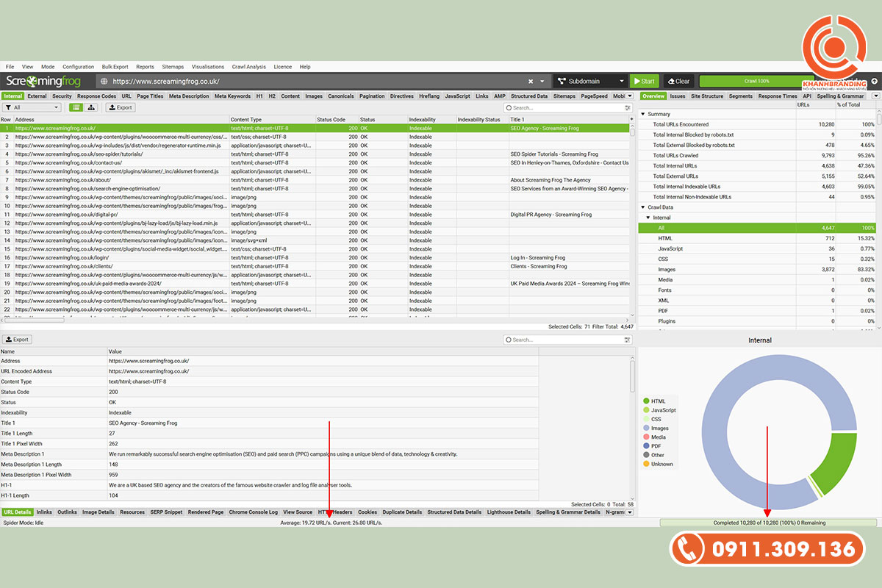Open the Bulk Export menu
This screenshot has height=588, width=882.
pos(115,67)
